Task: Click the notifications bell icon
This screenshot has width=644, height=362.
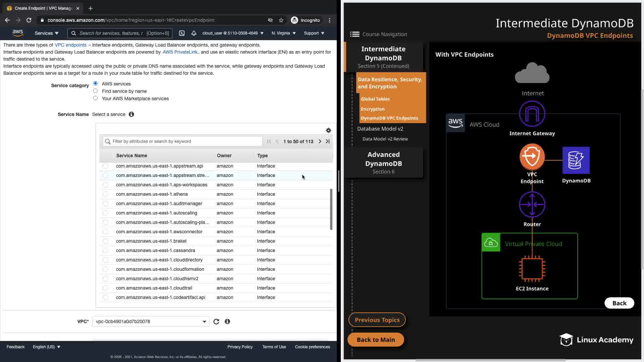Action: click(194, 33)
